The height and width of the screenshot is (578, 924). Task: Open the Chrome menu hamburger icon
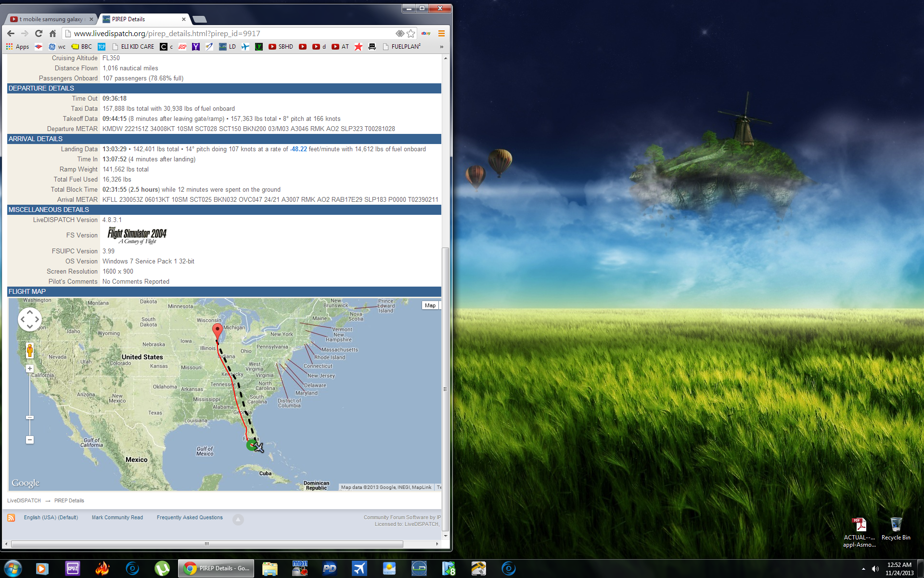pyautogui.click(x=441, y=33)
